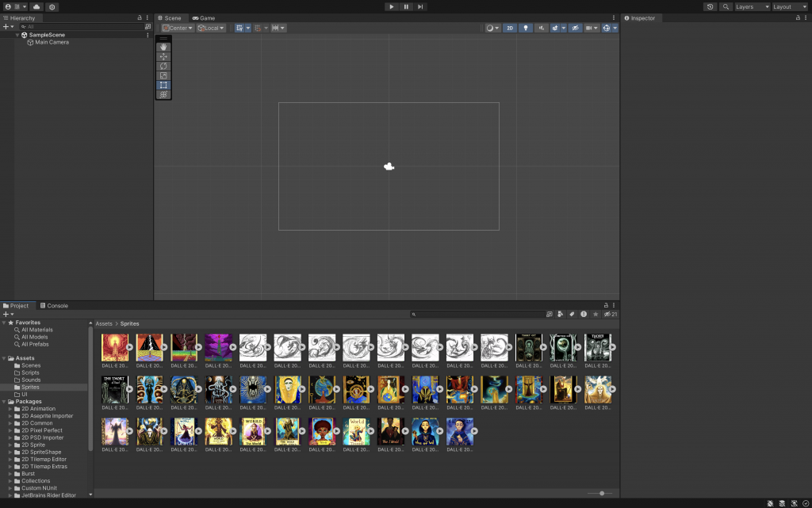
Task: Toggle scene effects button
Action: point(554,28)
